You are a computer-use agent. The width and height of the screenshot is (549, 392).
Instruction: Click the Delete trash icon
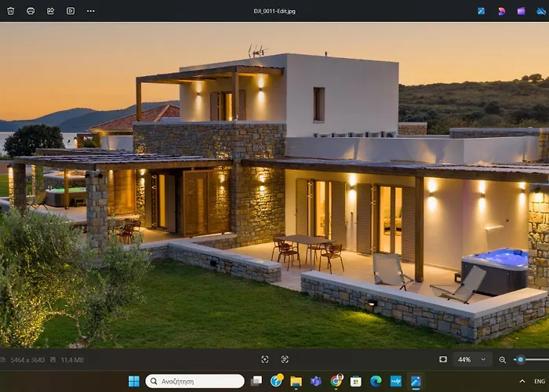pos(10,11)
